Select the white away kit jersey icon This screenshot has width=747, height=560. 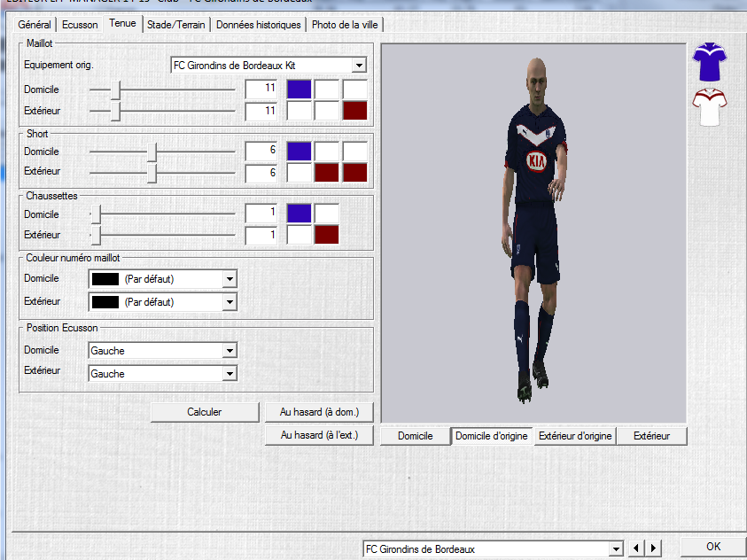(x=710, y=106)
